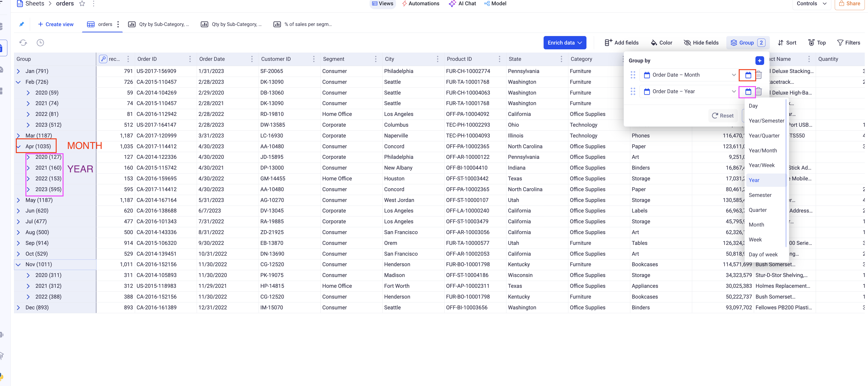Viewport: 868px width, 386px height.
Task: Collapse the Apr (1035) group
Action: pyautogui.click(x=19, y=146)
